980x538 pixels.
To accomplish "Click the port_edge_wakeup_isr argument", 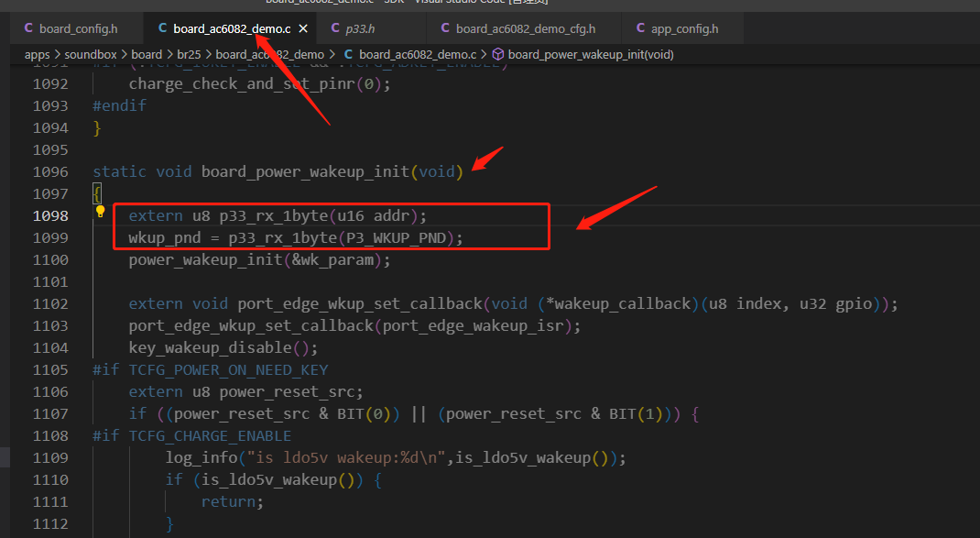I will (x=473, y=326).
